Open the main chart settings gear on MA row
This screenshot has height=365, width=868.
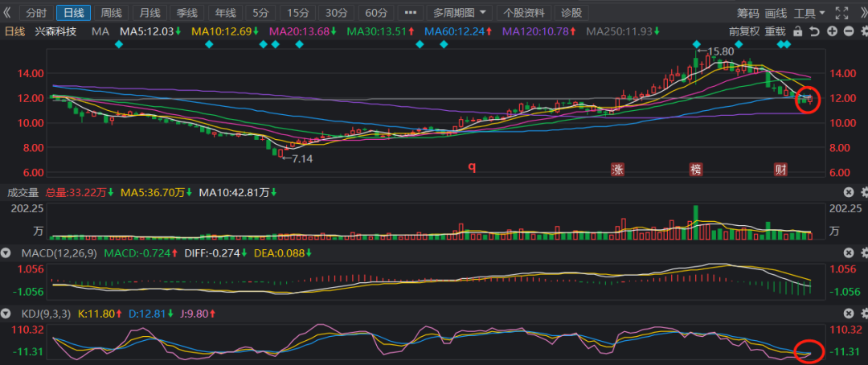tap(863, 31)
